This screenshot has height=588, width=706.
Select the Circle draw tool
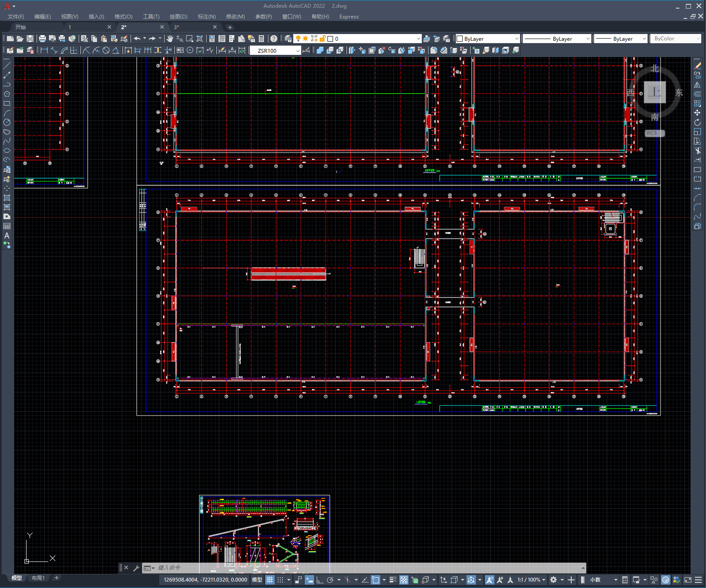pyautogui.click(x=7, y=122)
